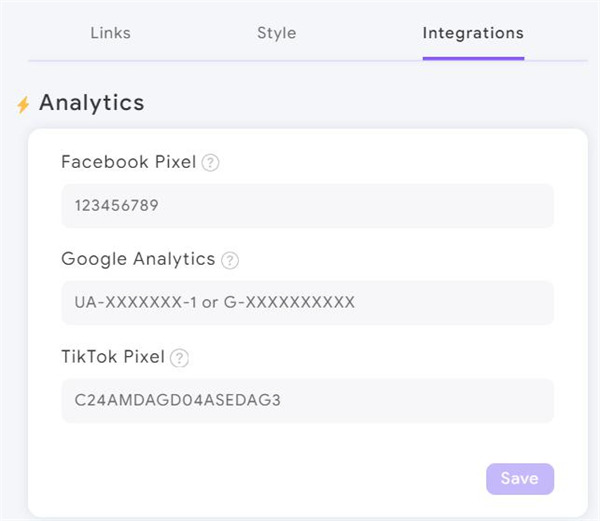The height and width of the screenshot is (521, 600).
Task: Click the purple active-tab underline under Integrations
Action: click(x=473, y=59)
